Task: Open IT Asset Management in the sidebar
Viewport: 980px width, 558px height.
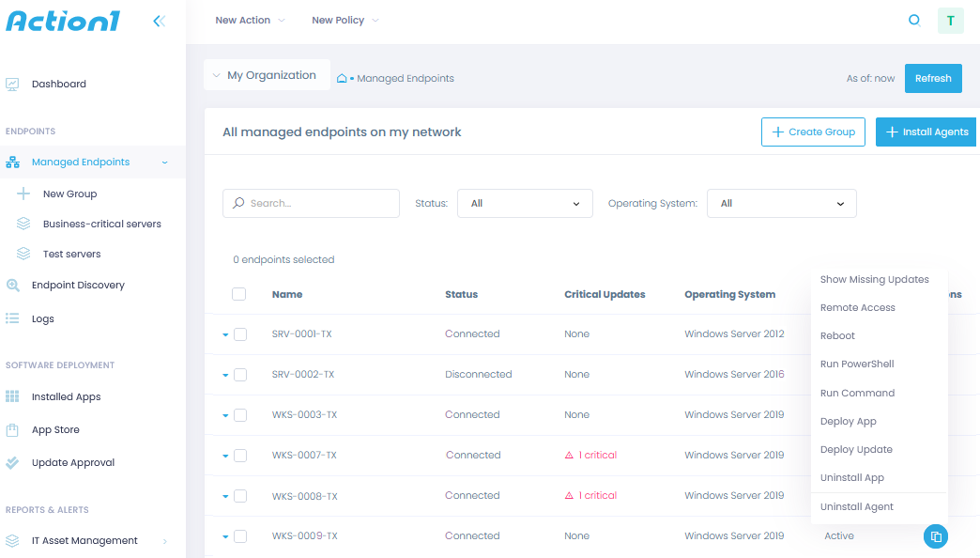Action: (13, 540)
